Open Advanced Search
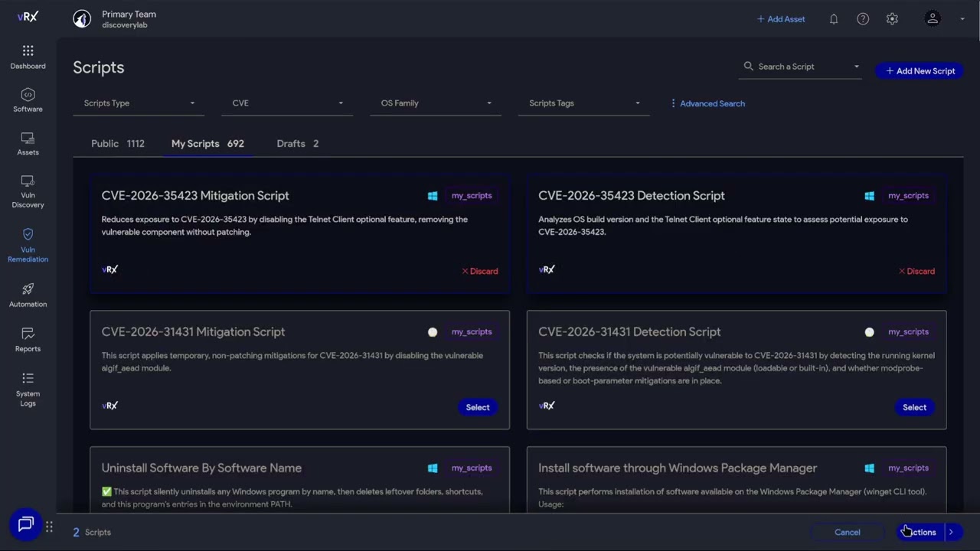This screenshot has width=980, height=551. [707, 103]
